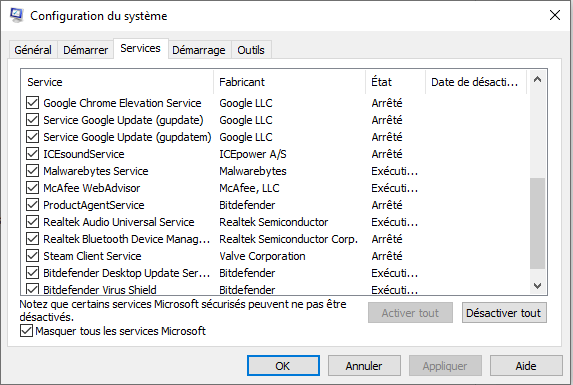This screenshot has height=385, width=573.
Task: Uncheck the ProductAgentService checkbox
Action: (x=33, y=205)
